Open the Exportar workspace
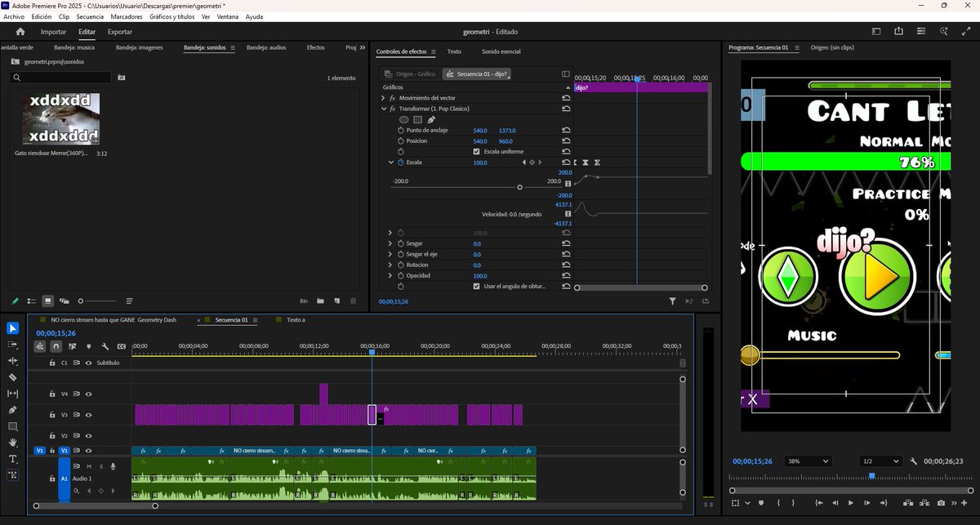This screenshot has height=525, width=980. pos(120,32)
